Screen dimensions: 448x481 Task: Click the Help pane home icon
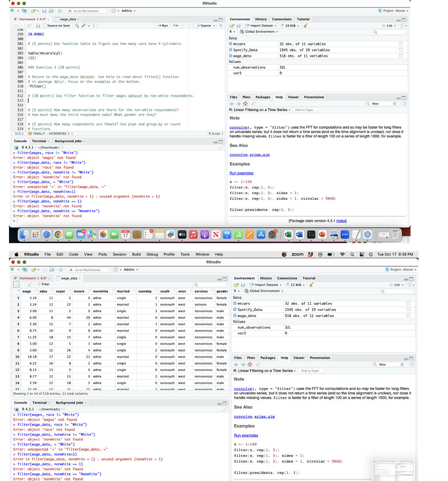(246, 104)
